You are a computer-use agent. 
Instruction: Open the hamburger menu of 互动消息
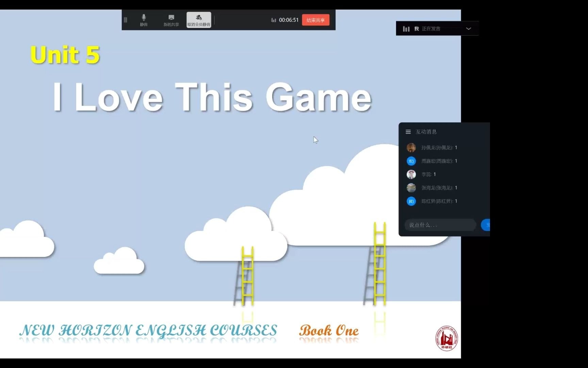[x=408, y=132]
